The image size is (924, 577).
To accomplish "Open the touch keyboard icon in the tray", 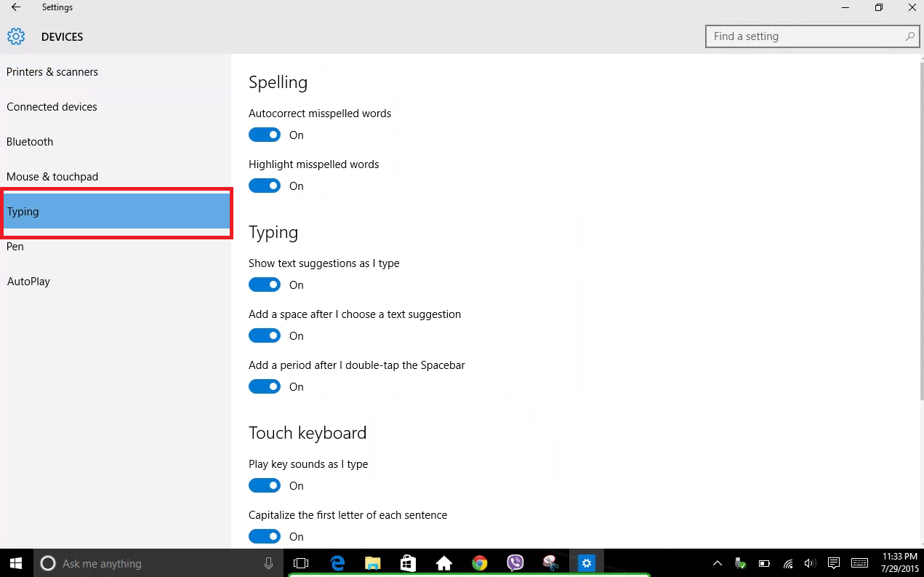I will 859,562.
